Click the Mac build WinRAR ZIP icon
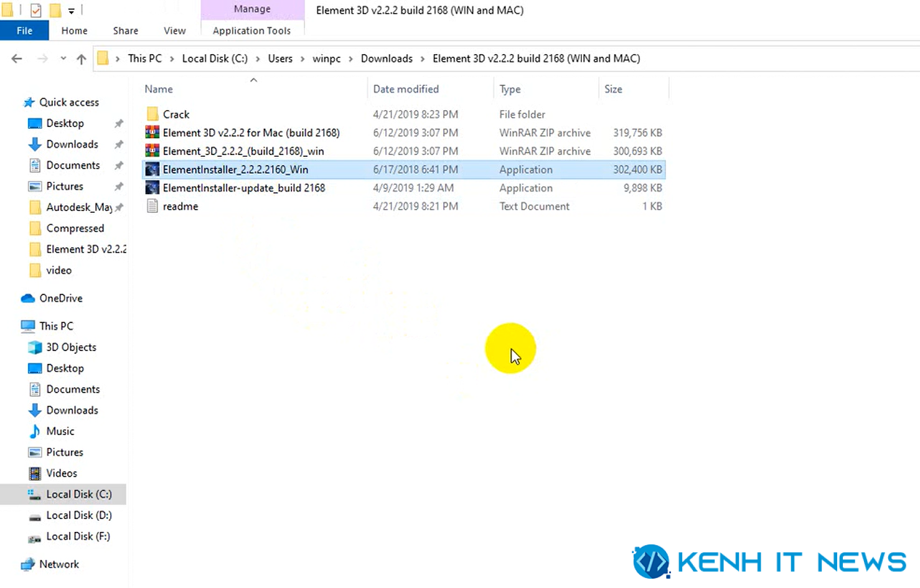This screenshot has height=588, width=920. (153, 133)
